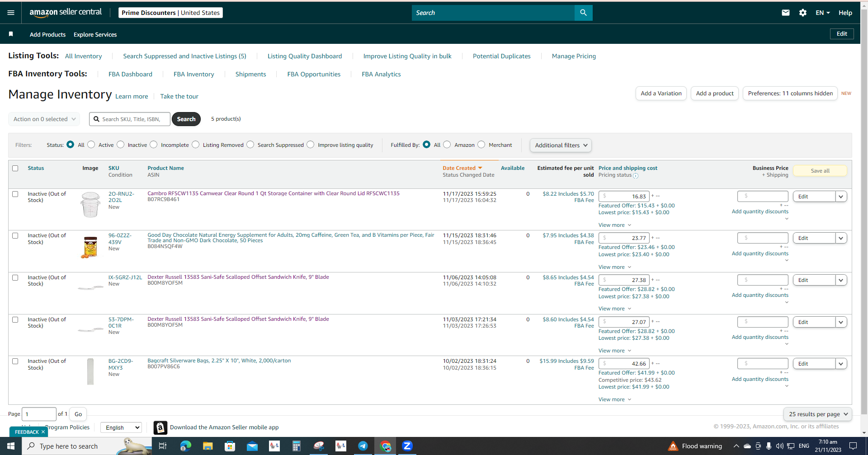Open the Listing Quality Dashboard

(x=305, y=56)
